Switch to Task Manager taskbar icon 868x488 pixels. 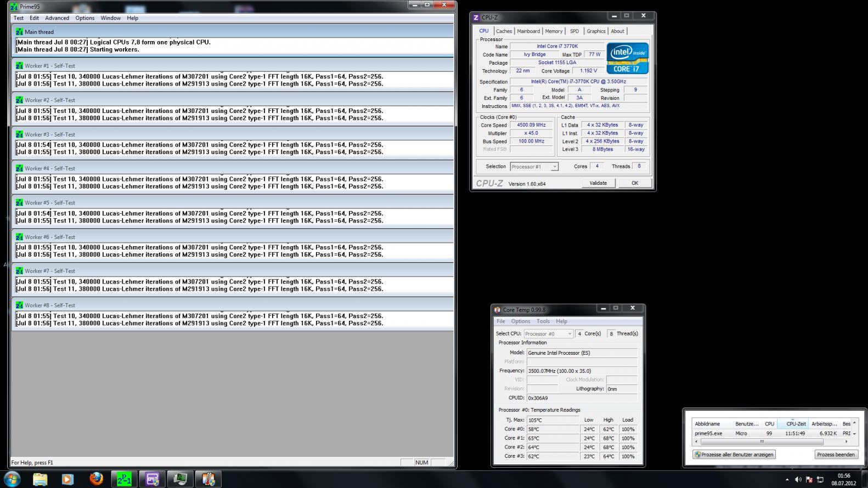(x=181, y=479)
